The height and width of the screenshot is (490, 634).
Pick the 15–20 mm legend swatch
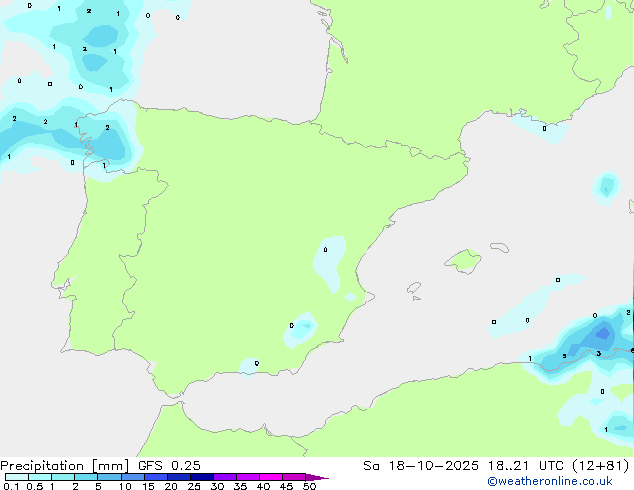(x=156, y=477)
